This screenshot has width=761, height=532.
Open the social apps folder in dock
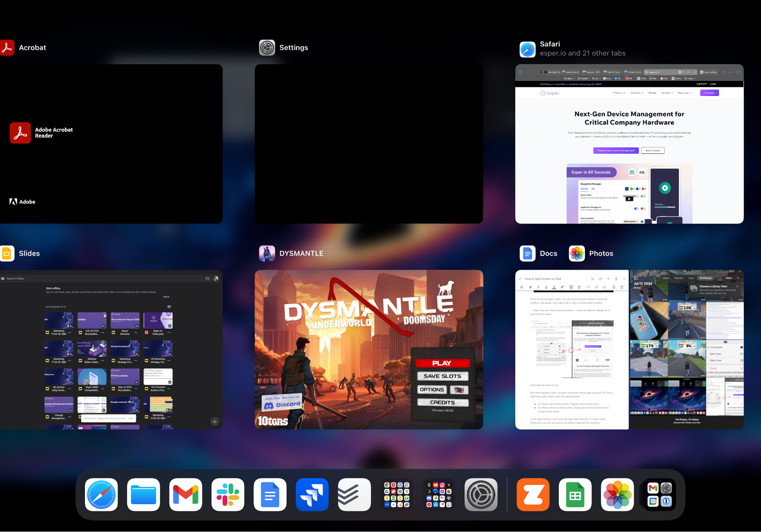click(x=439, y=494)
